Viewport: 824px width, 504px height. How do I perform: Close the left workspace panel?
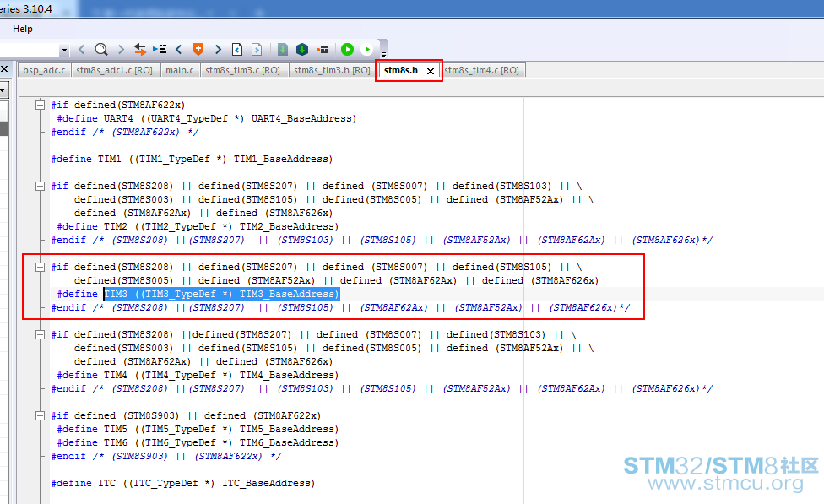tap(3, 69)
